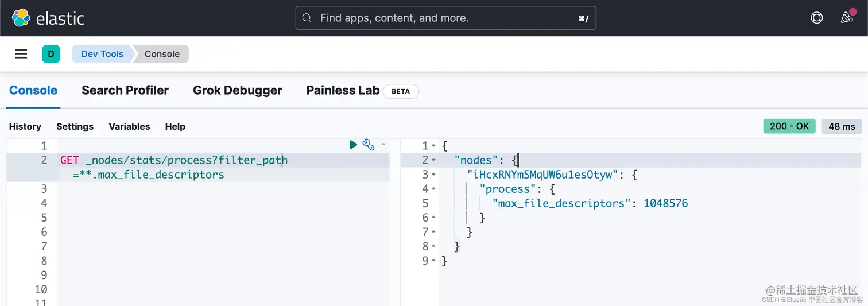Screen dimensions: 868x306
Task: Open the wrench request options icon
Action: 369,145
